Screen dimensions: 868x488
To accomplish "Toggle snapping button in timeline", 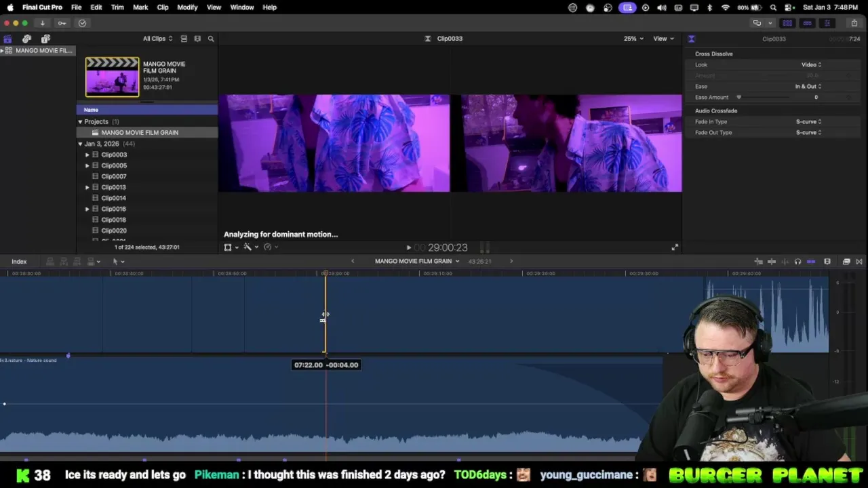I will tap(811, 262).
